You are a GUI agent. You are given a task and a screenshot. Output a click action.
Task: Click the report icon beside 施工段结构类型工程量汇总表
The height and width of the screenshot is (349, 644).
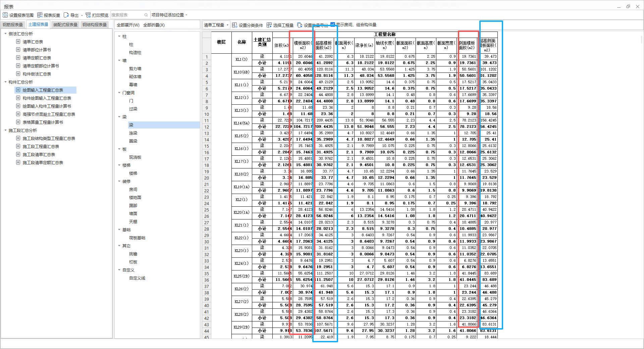[x=18, y=138]
